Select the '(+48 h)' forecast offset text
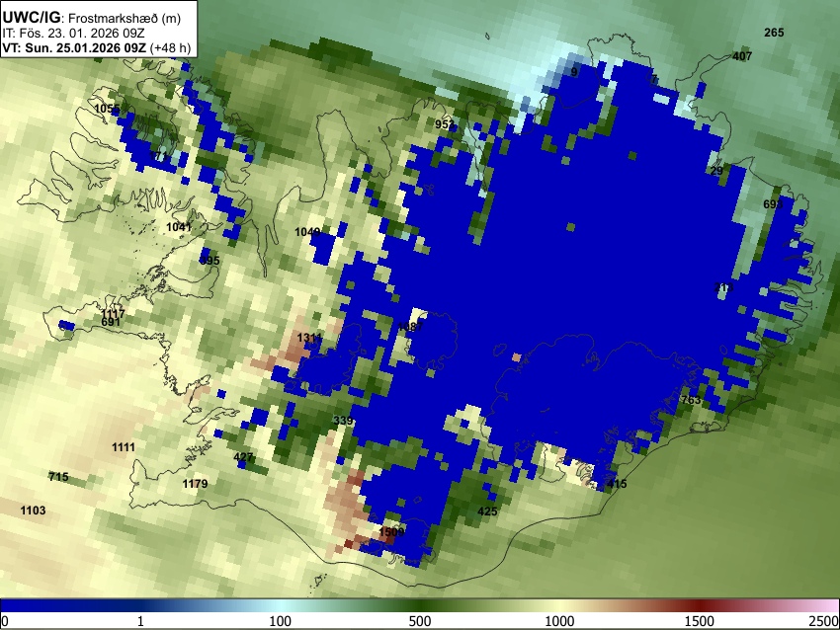Viewport: 840px width, 630px height. [x=170, y=47]
